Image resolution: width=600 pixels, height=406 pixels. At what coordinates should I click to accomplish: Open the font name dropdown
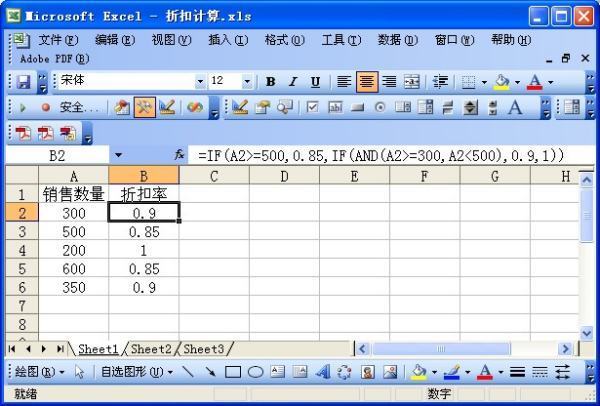pyautogui.click(x=200, y=81)
